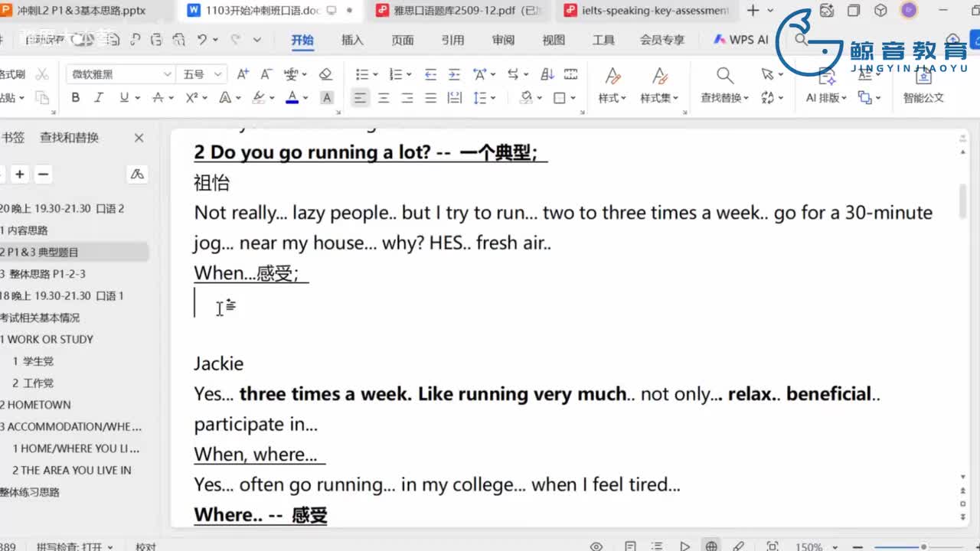Center align the text
This screenshot has height=551, width=980.
(384, 98)
